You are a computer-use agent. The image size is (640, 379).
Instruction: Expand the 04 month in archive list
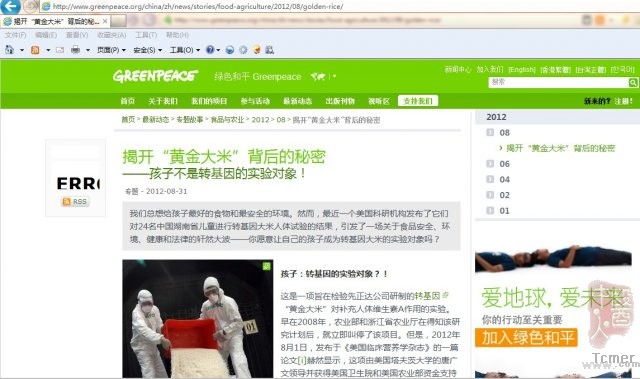[x=490, y=179]
